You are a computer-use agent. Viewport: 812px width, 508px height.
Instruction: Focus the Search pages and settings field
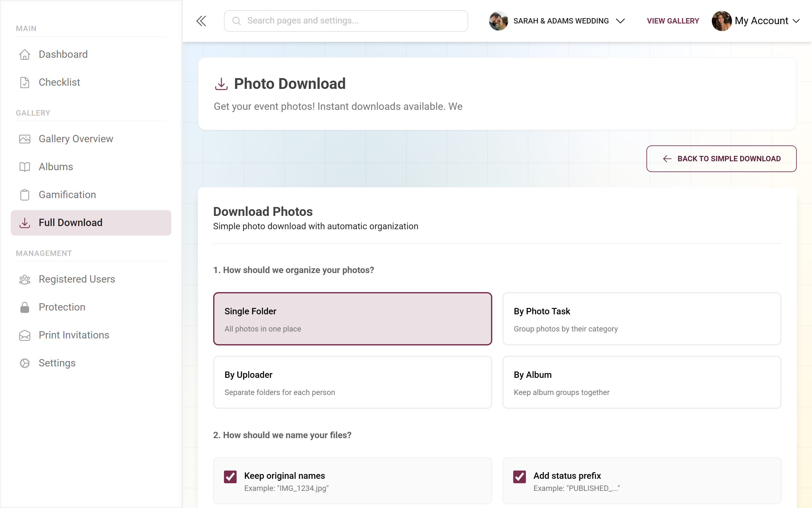(x=346, y=21)
